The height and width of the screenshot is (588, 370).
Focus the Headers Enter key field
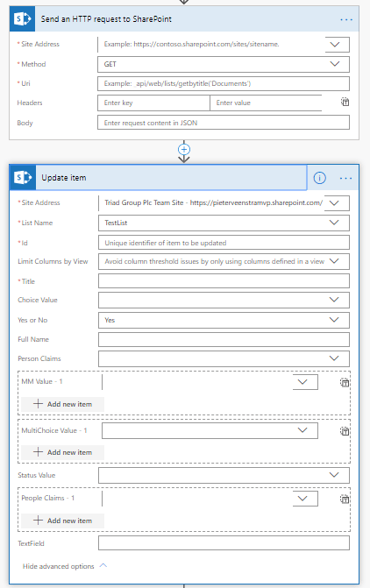(x=153, y=103)
